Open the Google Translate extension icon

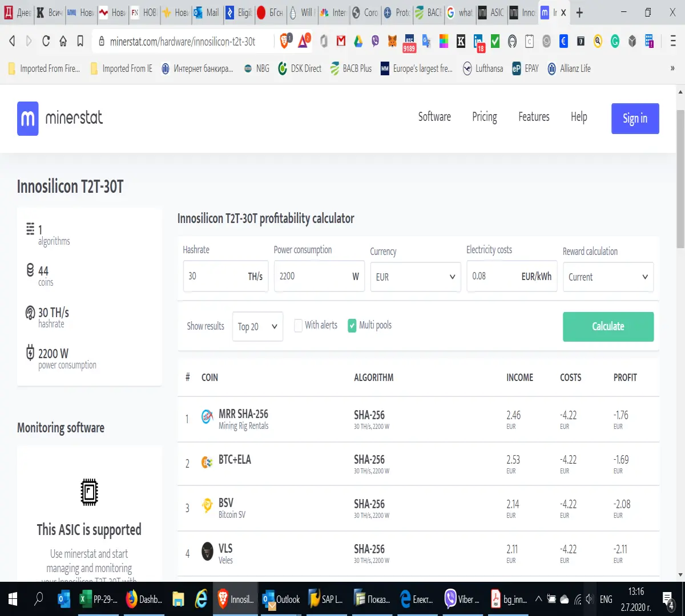(x=426, y=41)
